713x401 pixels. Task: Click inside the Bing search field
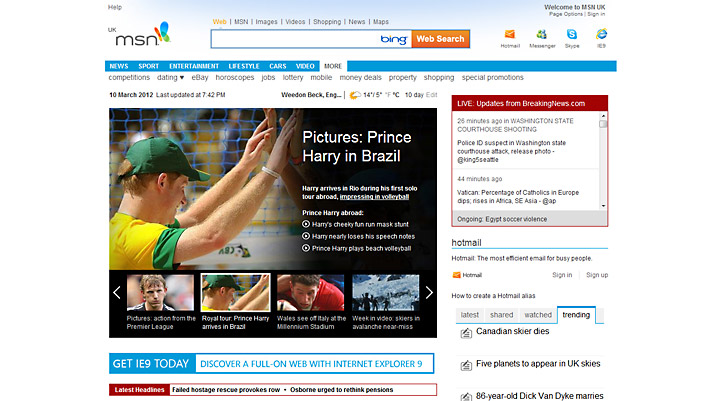[294, 39]
